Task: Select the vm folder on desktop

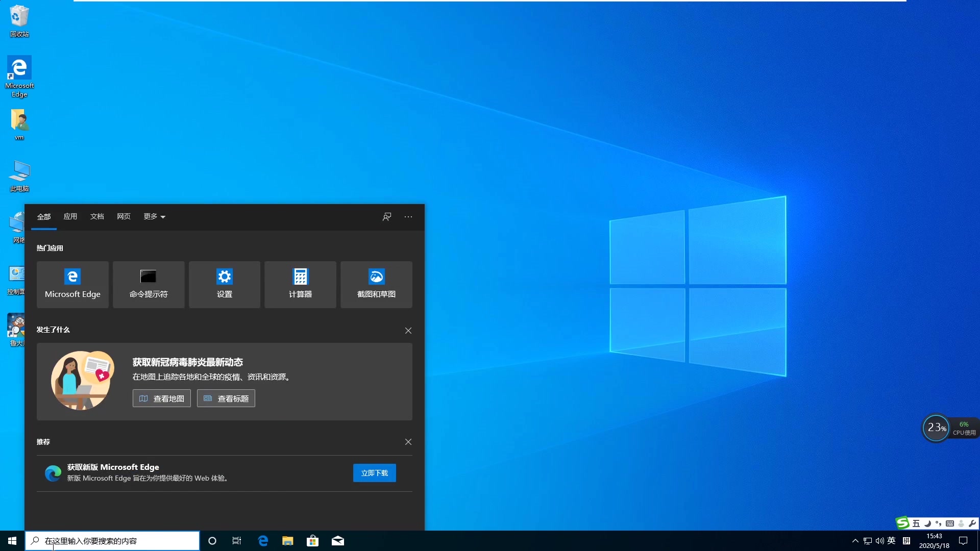Action: click(x=19, y=124)
